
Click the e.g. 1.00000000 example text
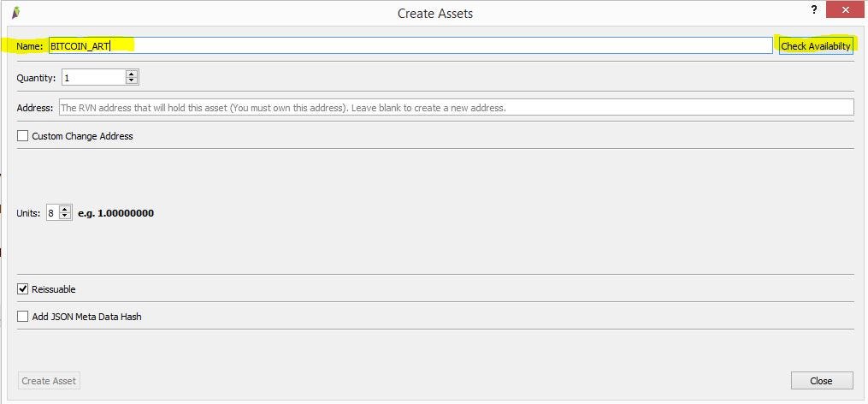[x=115, y=213]
